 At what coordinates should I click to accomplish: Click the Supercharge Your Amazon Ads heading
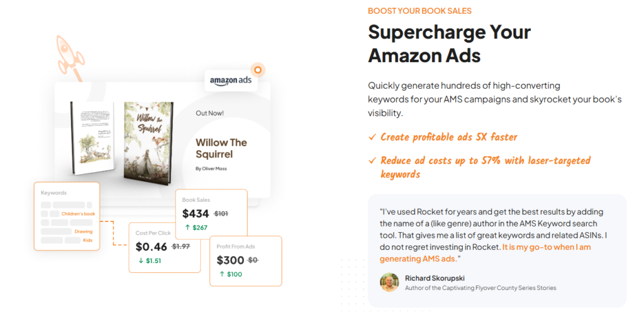click(x=449, y=43)
